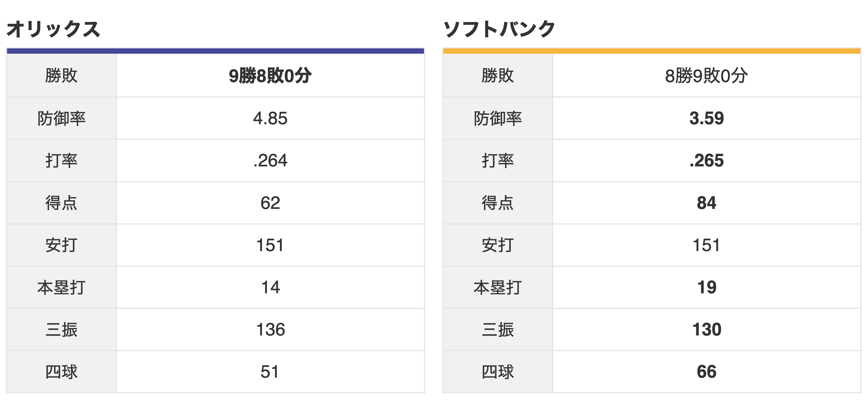Click the オリックス team heading

pyautogui.click(x=53, y=29)
